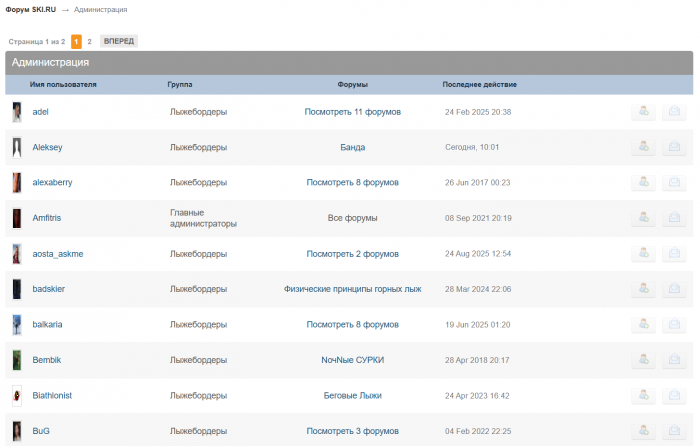Click the envelope message icon for Amfitris
This screenshot has height=446, width=700.
point(674,218)
